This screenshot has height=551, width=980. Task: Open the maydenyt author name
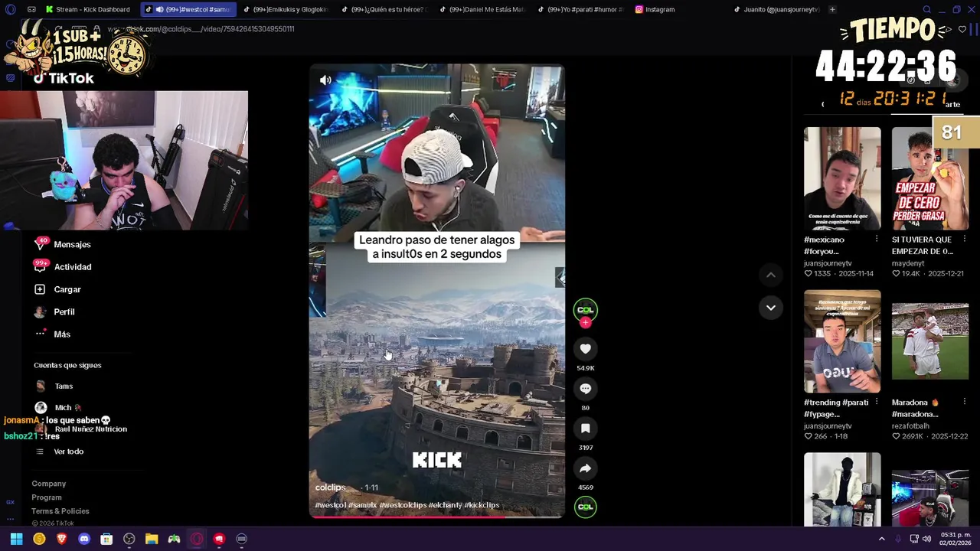click(910, 263)
